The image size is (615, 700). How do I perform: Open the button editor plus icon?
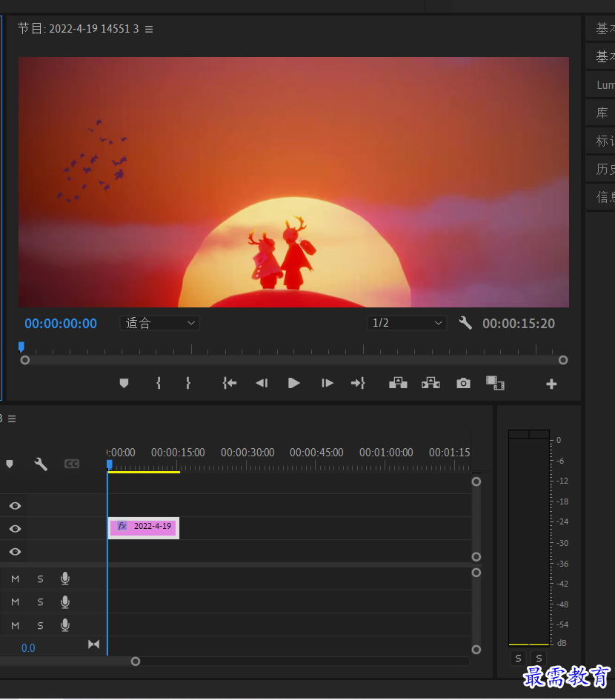pyautogui.click(x=551, y=384)
